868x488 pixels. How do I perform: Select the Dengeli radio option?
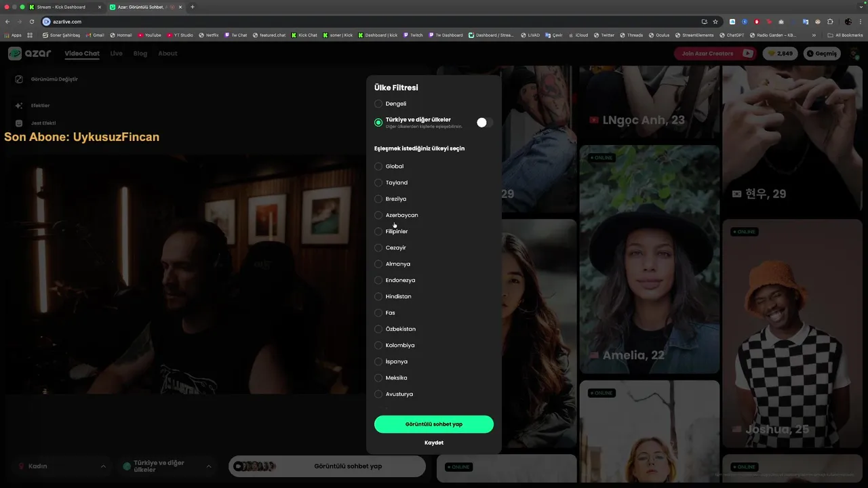point(378,104)
